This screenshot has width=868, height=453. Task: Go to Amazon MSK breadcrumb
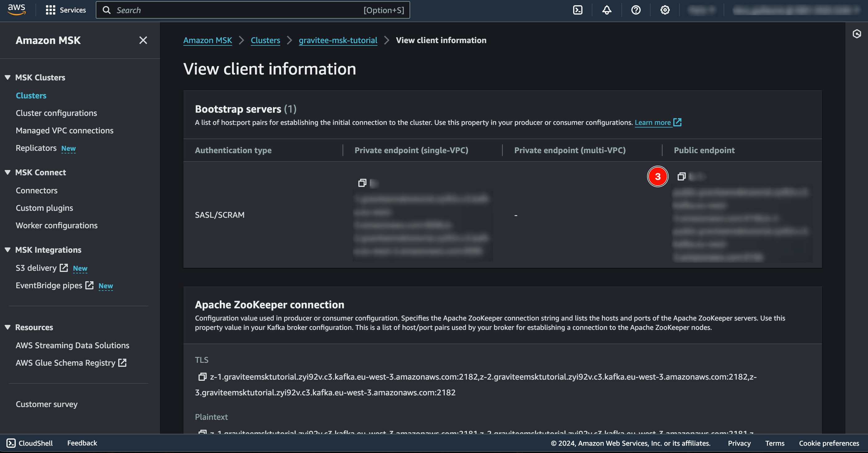(208, 40)
